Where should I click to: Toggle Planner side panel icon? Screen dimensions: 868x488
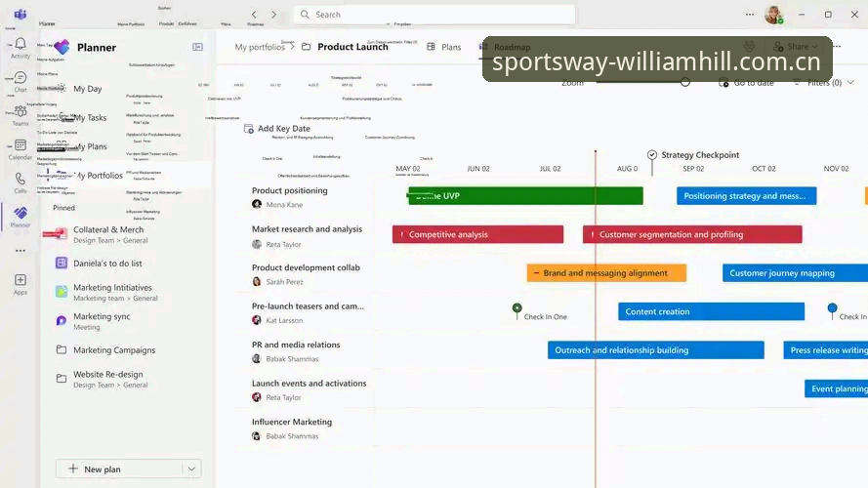pyautogui.click(x=197, y=47)
